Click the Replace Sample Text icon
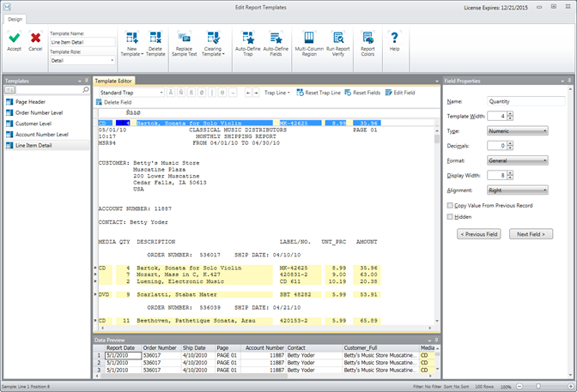The height and width of the screenshot is (392, 577). point(185,39)
